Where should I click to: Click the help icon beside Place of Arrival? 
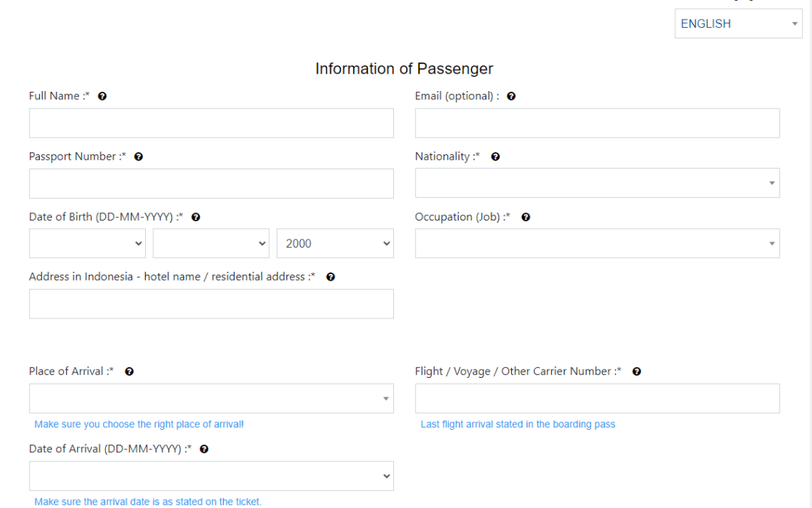click(x=129, y=372)
